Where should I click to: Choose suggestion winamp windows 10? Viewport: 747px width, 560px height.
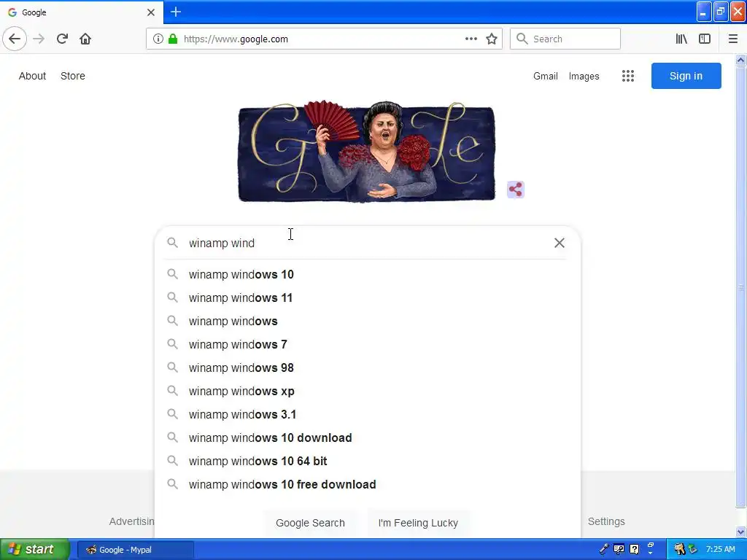point(368,274)
